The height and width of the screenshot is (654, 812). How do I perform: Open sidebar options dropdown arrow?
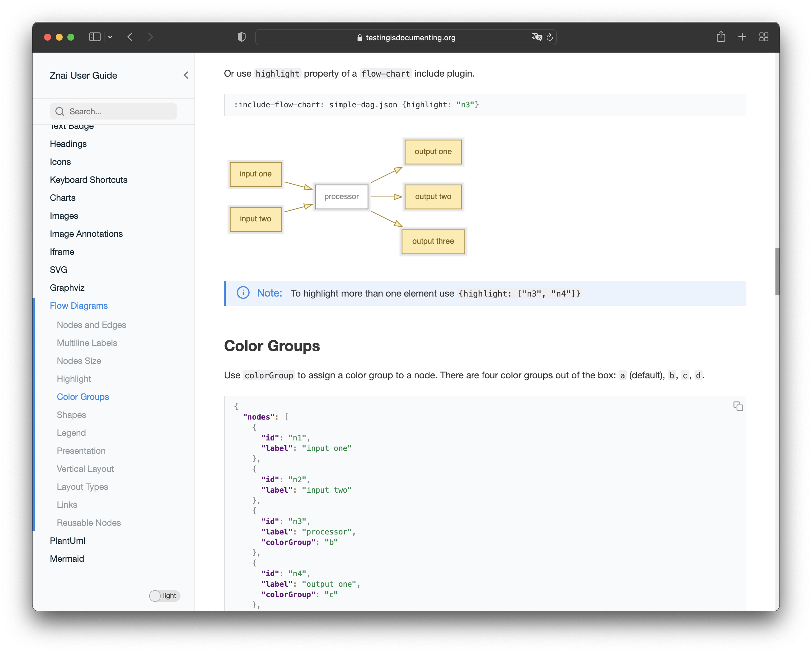(x=110, y=37)
